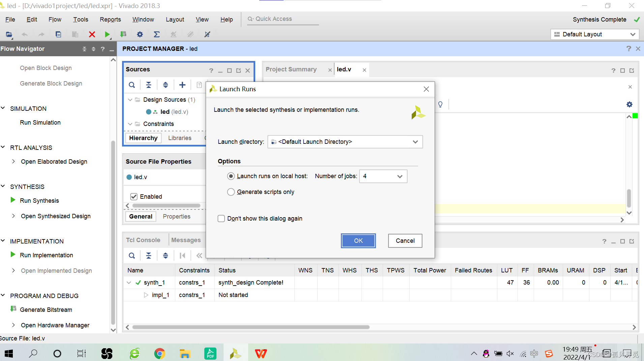Open Settings gear in main toolbar
Image resolution: width=644 pixels, height=361 pixels.
pyautogui.click(x=140, y=34)
